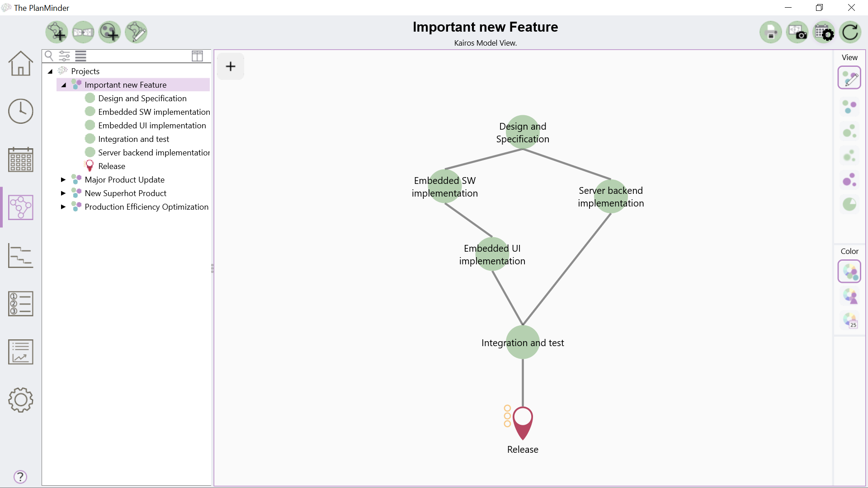868x488 pixels.
Task: Expand the New Superhot Product project
Action: point(63,193)
